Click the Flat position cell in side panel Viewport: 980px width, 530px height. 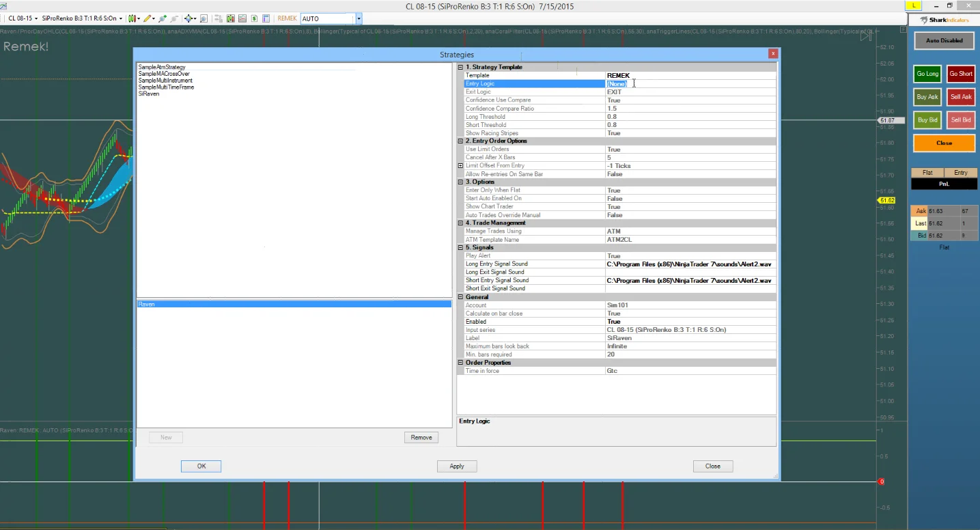point(927,173)
